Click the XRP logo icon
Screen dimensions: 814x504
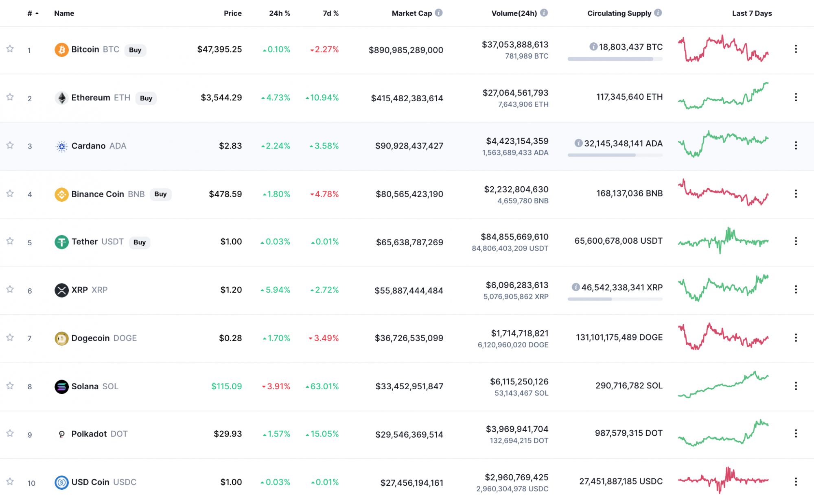click(61, 290)
